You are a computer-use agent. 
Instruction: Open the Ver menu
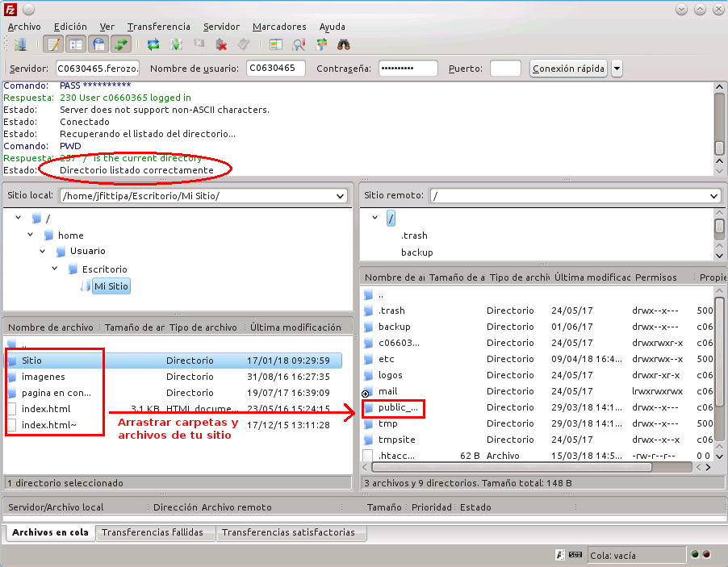(x=107, y=27)
